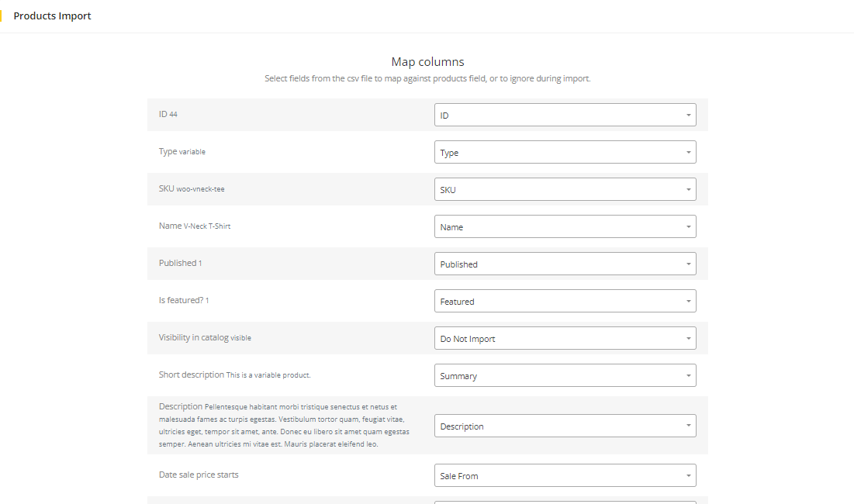
Task: Click the Products Import page title
Action: click(x=52, y=16)
